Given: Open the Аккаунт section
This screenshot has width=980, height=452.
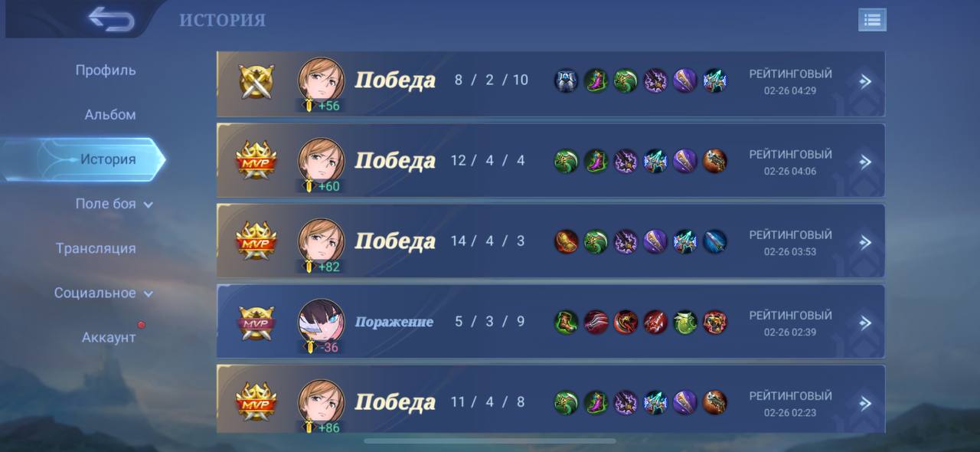Looking at the screenshot, I should (x=109, y=338).
